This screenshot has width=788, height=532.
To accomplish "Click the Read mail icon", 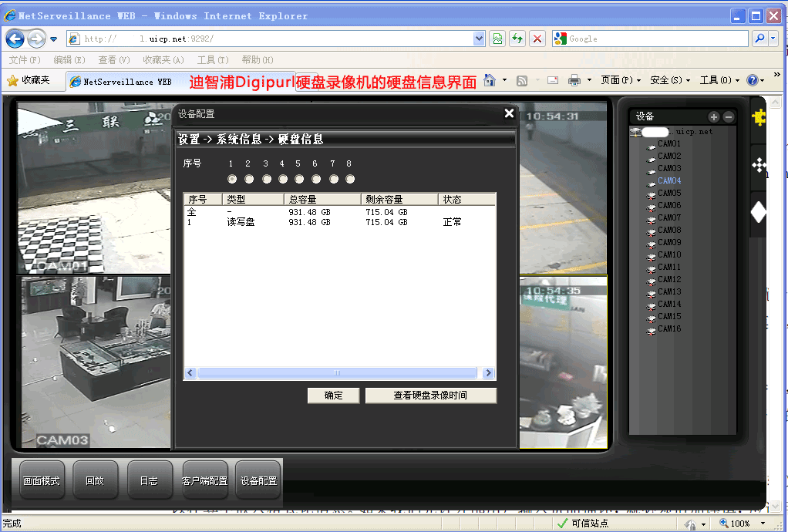I will (553, 80).
